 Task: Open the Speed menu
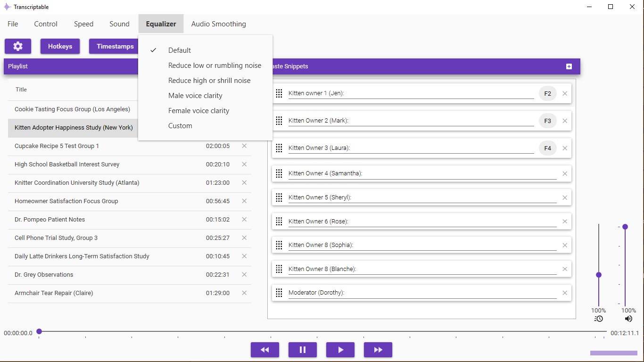click(84, 24)
